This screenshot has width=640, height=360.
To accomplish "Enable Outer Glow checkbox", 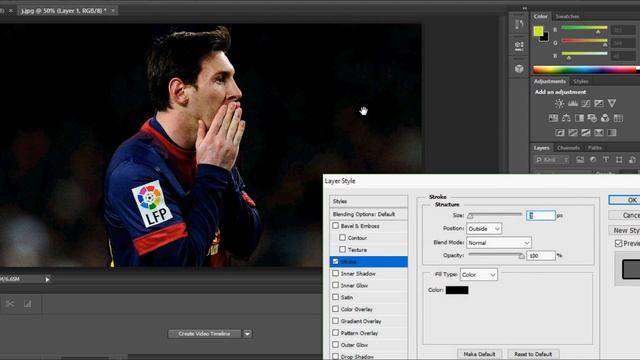I will 336,344.
